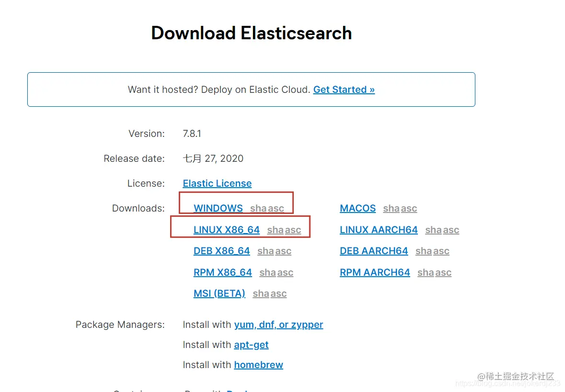Open sha checksum for DEB X86_64
Image resolution: width=565 pixels, height=392 pixels.
click(x=265, y=251)
